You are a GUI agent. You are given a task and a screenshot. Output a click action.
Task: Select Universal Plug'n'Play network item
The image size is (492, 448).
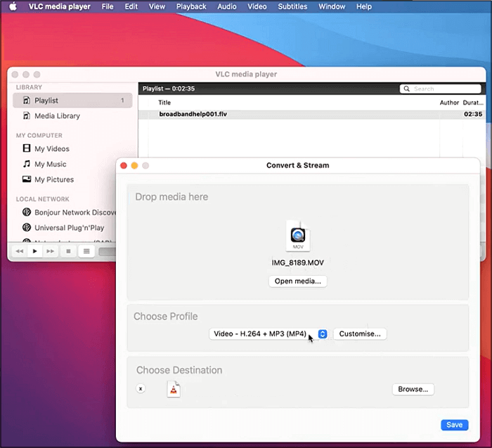click(x=69, y=228)
